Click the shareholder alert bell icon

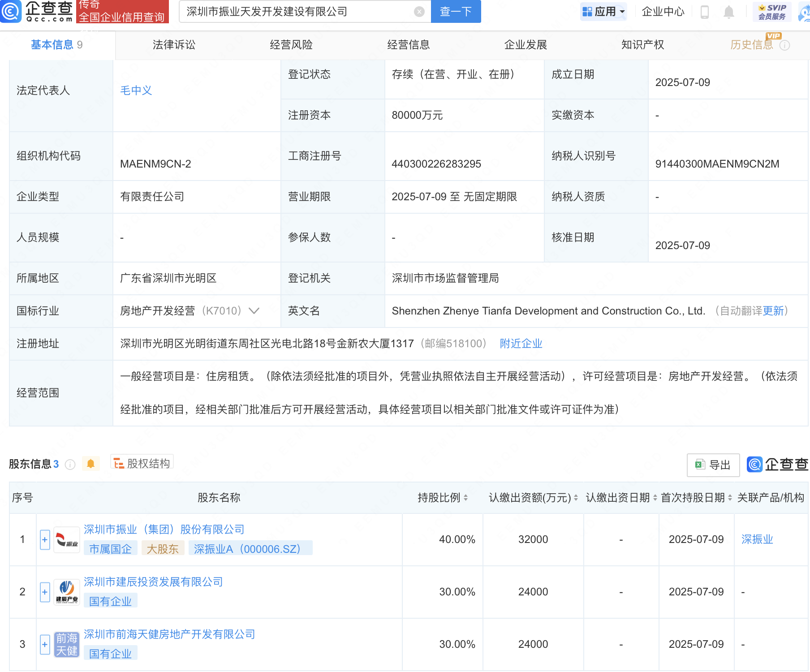coord(90,464)
